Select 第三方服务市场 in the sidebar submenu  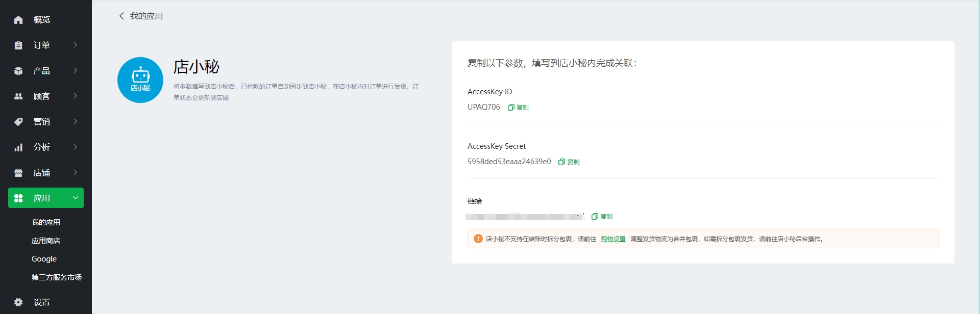point(57,277)
